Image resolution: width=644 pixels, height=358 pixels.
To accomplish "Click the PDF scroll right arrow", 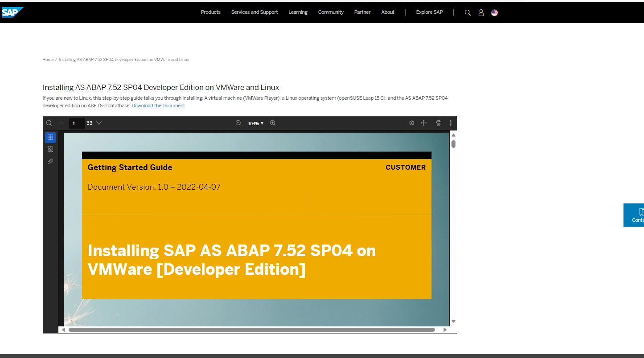I will click(445, 330).
